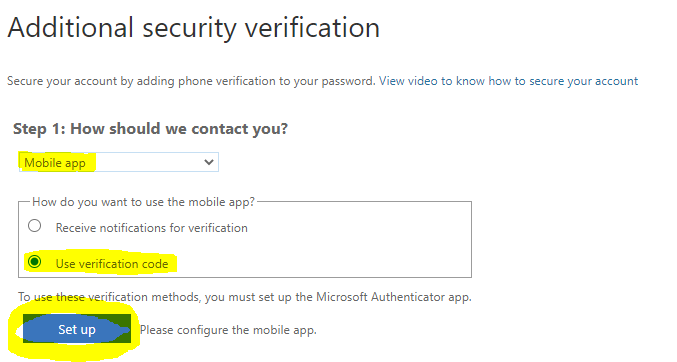677x362 pixels.
Task: Click the empty area inside the mobile app options box
Action: [358, 244]
